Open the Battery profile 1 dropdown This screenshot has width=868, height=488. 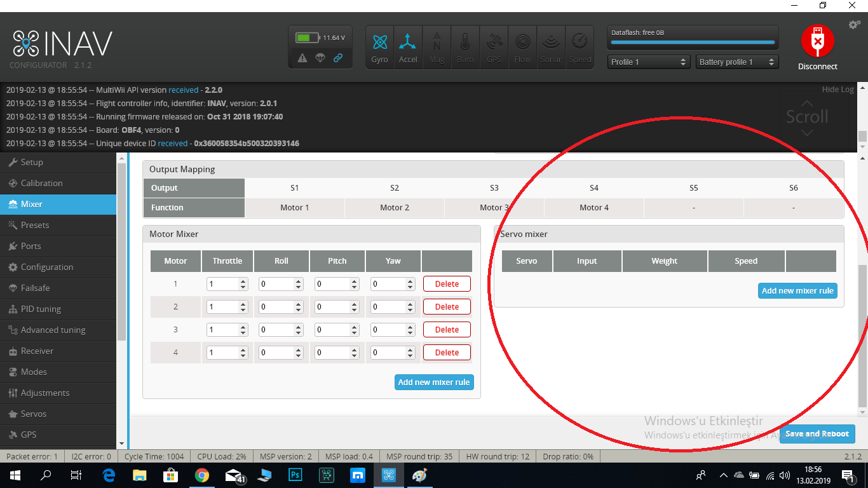(x=737, y=62)
